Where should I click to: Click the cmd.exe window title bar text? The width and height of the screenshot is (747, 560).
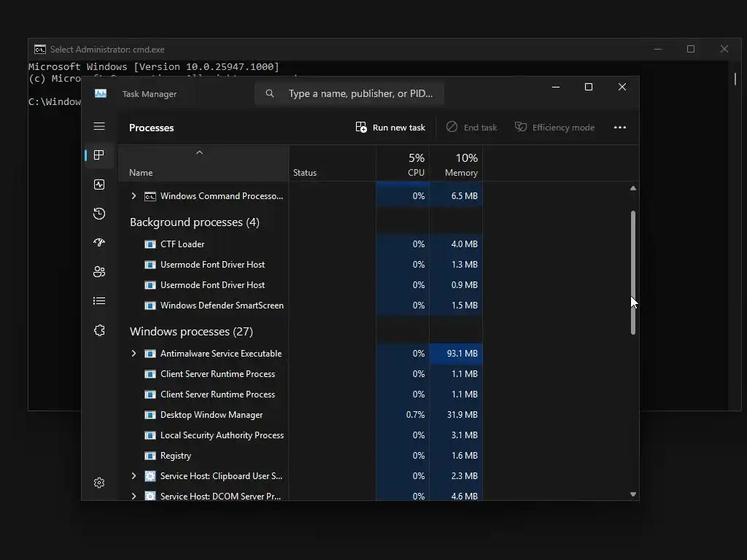coord(107,49)
